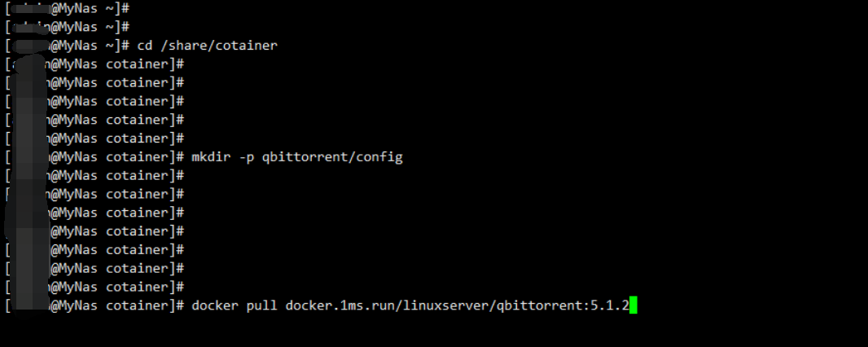Screen dimensions: 868x347
Task: Click the "cd" command word
Action: click(144, 46)
